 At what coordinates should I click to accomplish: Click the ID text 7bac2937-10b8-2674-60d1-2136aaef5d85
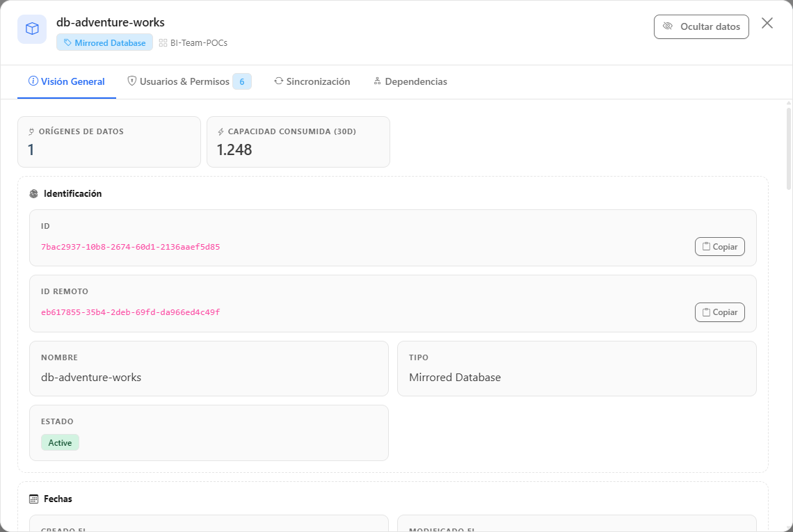click(x=131, y=247)
